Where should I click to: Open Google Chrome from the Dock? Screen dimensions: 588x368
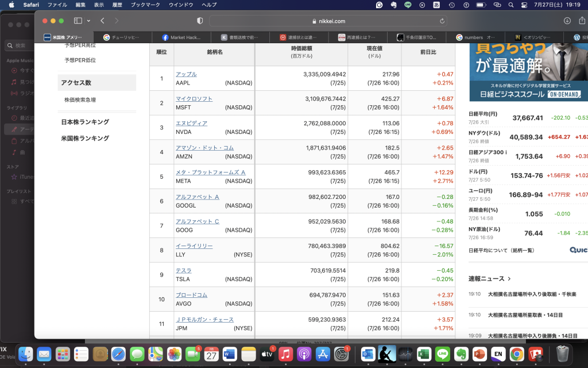coord(516,354)
